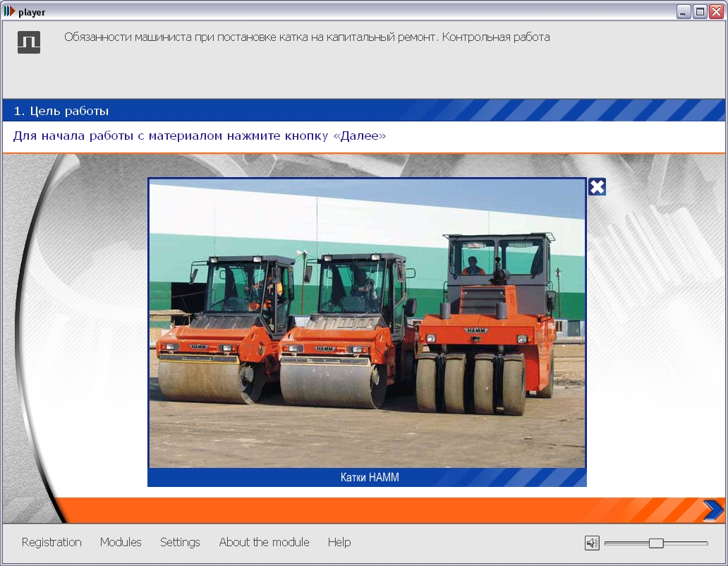The height and width of the screenshot is (566, 728).
Task: Open the Modules menu
Action: pos(121,542)
